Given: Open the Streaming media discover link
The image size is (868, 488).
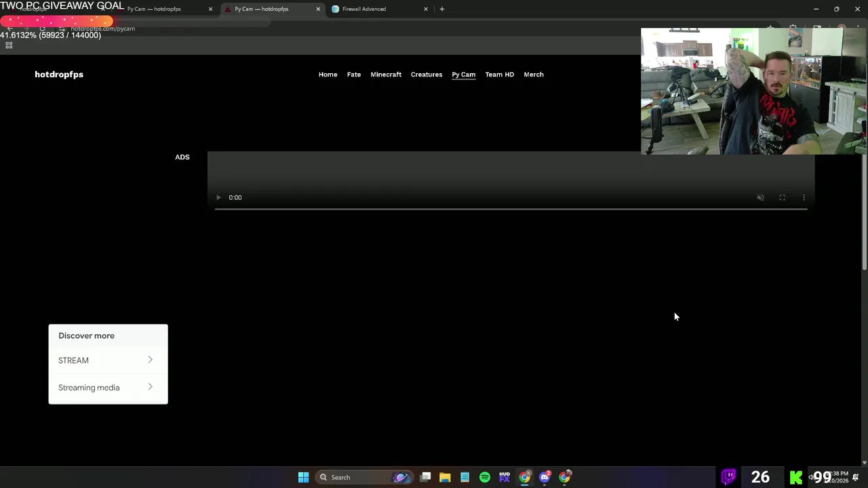Looking at the screenshot, I should point(108,388).
